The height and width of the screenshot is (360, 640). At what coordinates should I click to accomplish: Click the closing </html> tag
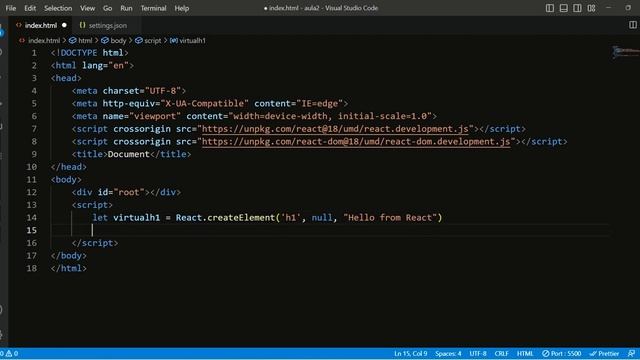(69, 268)
